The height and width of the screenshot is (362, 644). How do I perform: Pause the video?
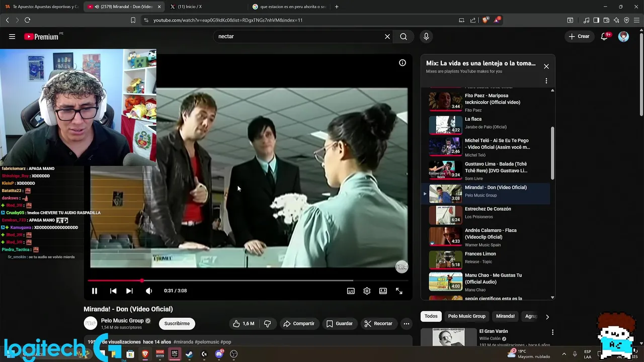[x=94, y=291]
